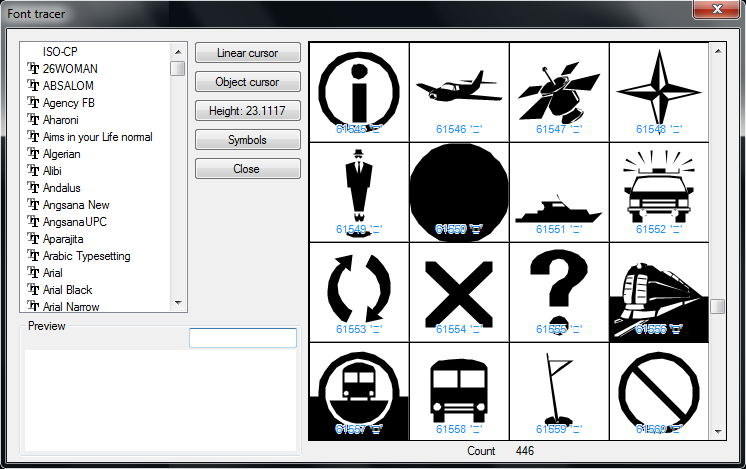
Task: Choose the circular arrows refresh glyph
Action: 359,286
